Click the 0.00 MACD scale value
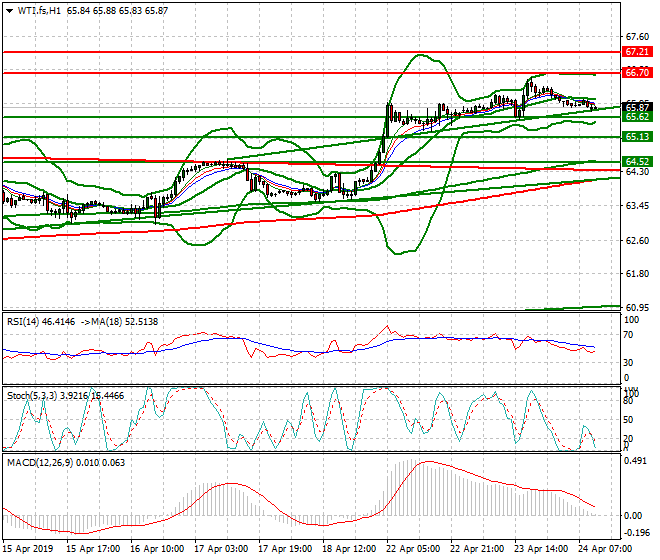The width and height of the screenshot is (660, 560). click(x=633, y=516)
